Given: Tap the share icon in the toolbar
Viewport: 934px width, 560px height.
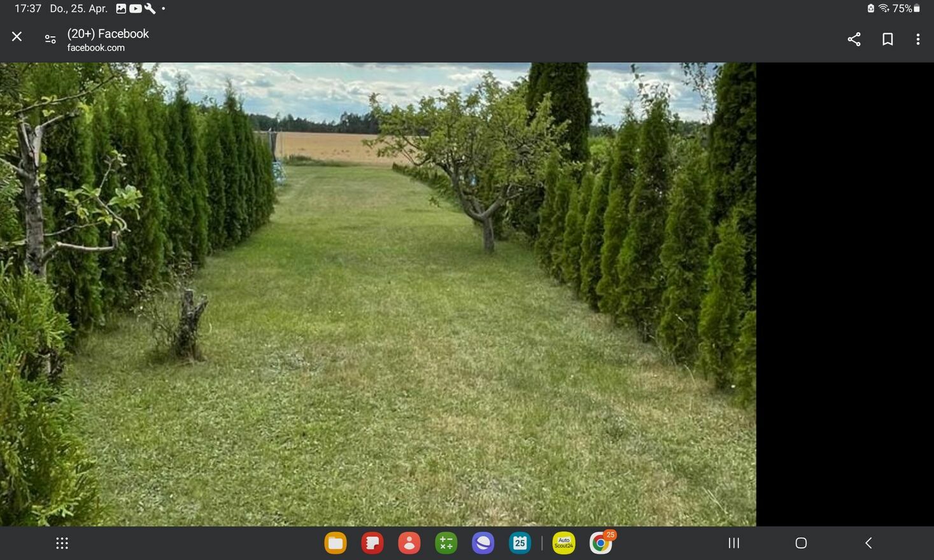Looking at the screenshot, I should pos(854,39).
